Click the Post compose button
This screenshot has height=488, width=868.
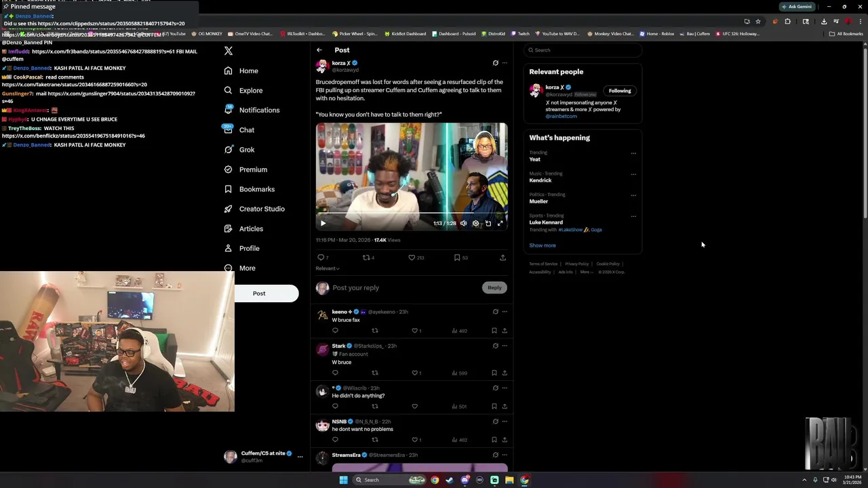tap(266, 293)
